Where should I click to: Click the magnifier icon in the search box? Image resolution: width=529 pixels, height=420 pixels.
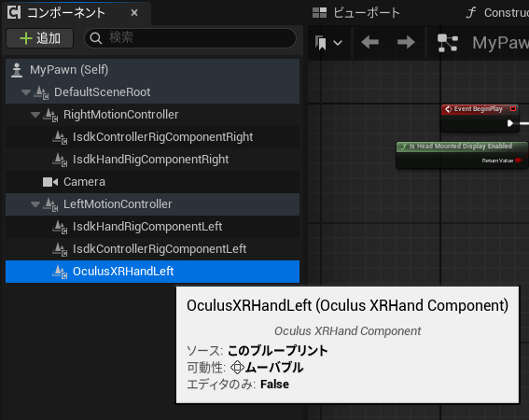pyautogui.click(x=96, y=38)
